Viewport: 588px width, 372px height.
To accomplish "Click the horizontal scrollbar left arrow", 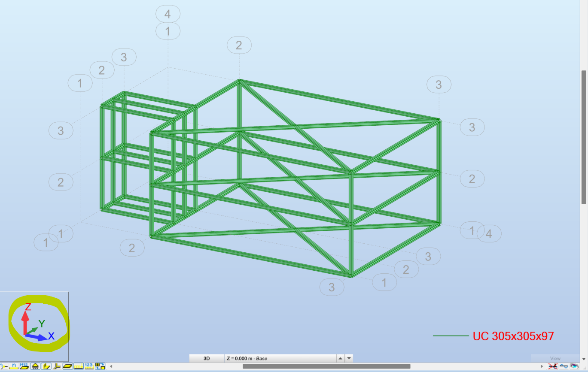I will pyautogui.click(x=111, y=366).
